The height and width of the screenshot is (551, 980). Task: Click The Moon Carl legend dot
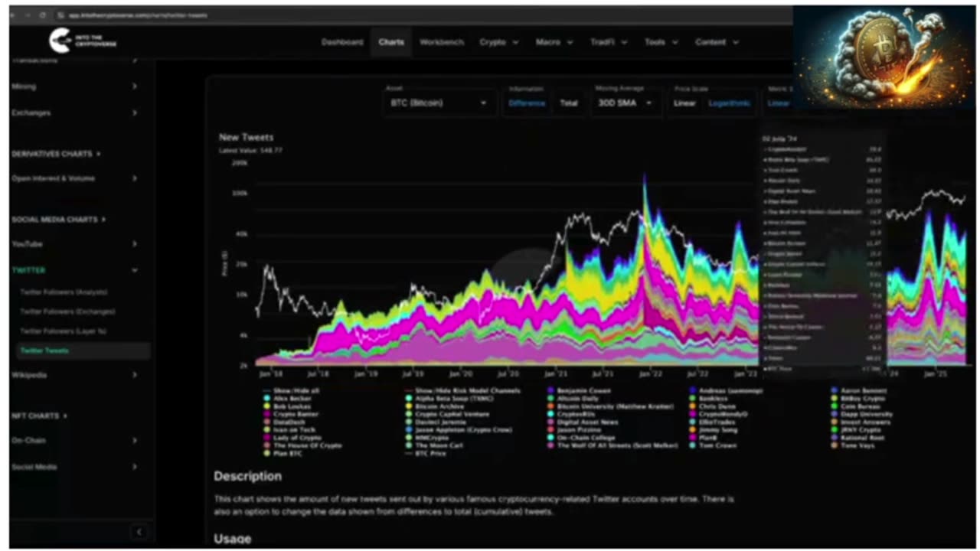coord(409,445)
